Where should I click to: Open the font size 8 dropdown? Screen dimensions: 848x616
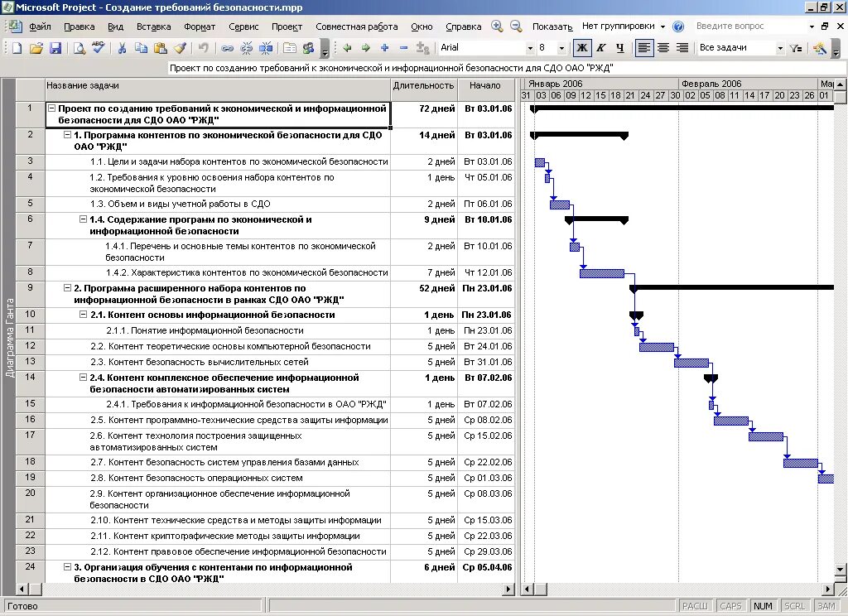[x=561, y=48]
